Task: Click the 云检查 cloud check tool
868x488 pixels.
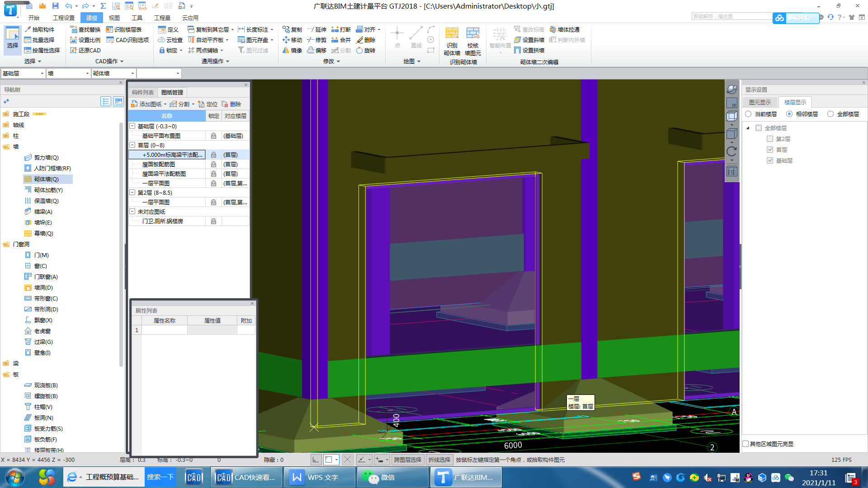Action: [170, 40]
